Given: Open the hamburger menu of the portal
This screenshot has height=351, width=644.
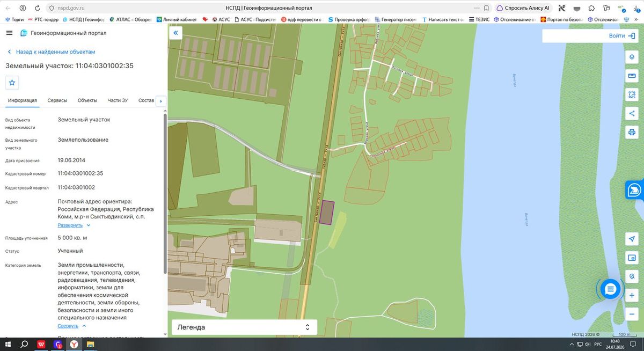Looking at the screenshot, I should (9, 33).
